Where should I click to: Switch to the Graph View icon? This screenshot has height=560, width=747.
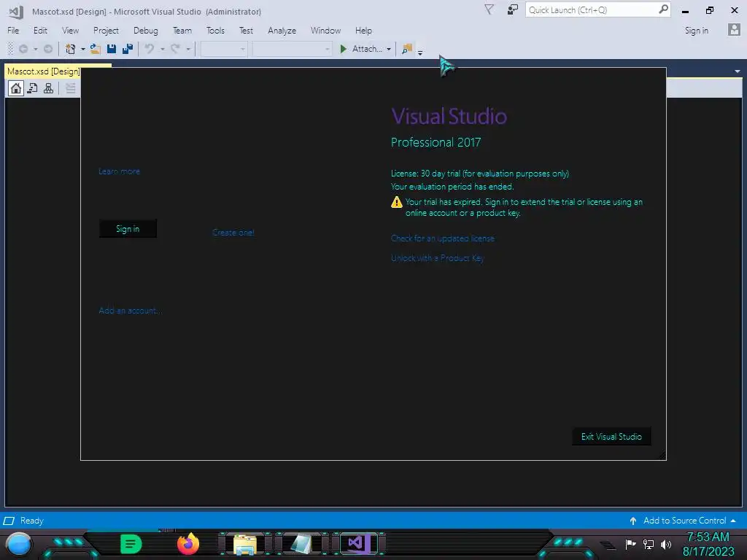coord(49,88)
